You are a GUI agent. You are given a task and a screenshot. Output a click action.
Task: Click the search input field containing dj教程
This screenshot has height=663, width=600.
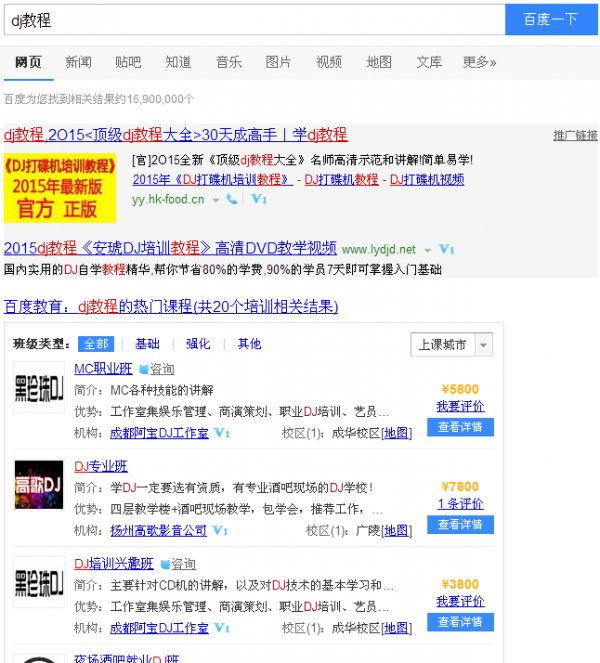pos(255,19)
